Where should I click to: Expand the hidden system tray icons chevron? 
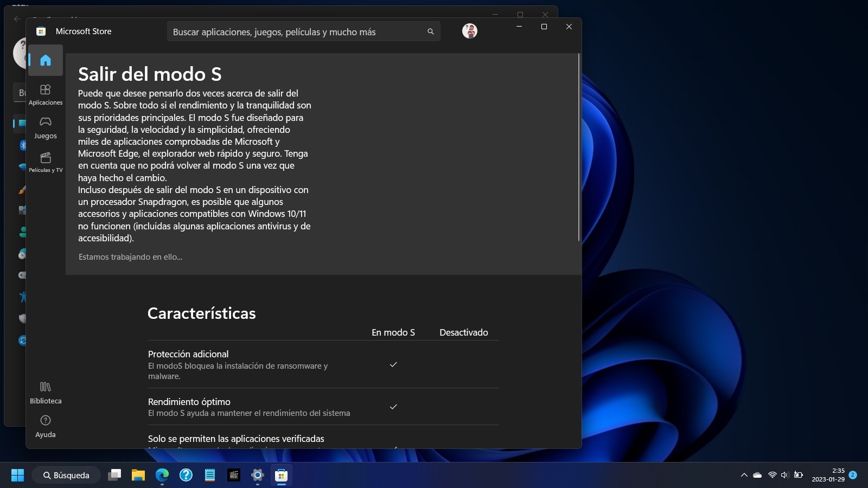pos(744,475)
